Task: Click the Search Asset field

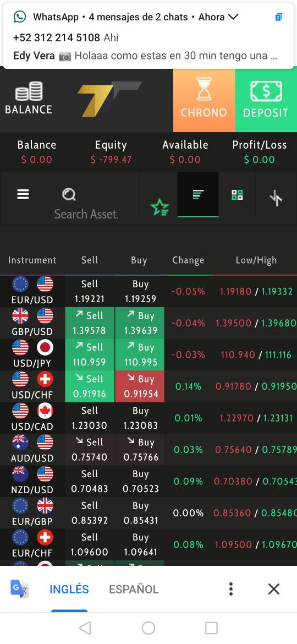Action: [x=86, y=214]
